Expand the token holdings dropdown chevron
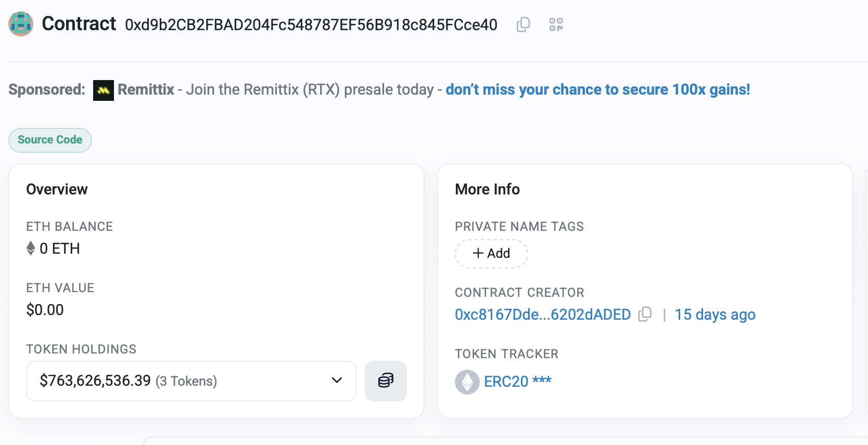This screenshot has height=445, width=868. coord(337,381)
